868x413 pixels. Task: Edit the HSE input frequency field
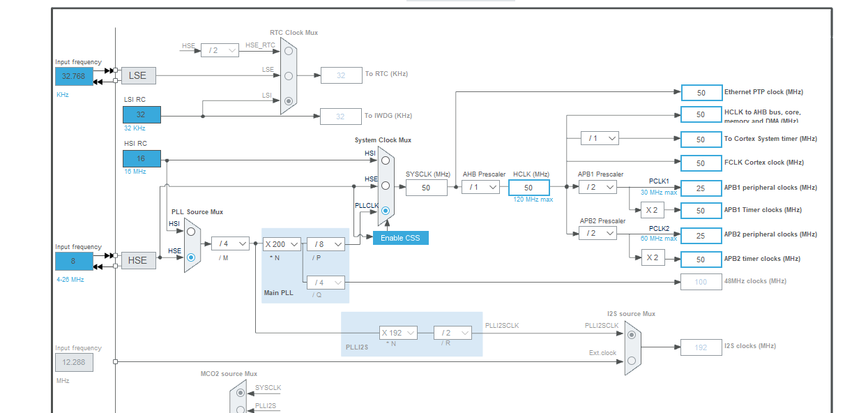point(74,260)
